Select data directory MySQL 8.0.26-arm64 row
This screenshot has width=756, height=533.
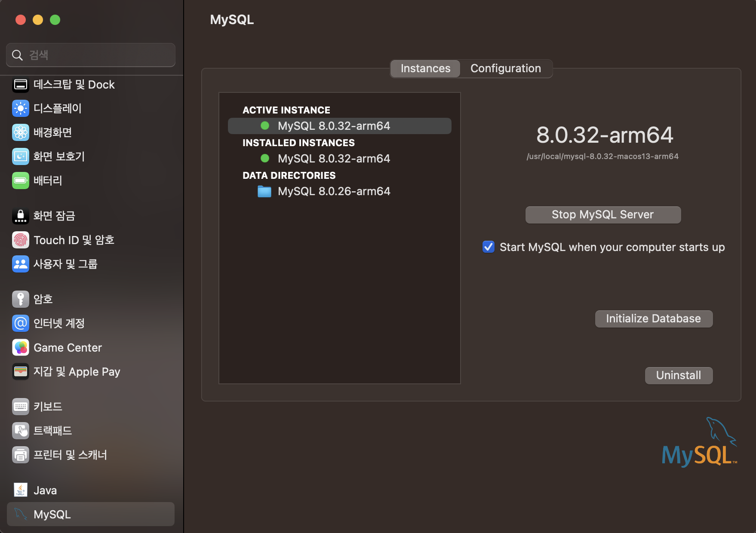pyautogui.click(x=340, y=191)
